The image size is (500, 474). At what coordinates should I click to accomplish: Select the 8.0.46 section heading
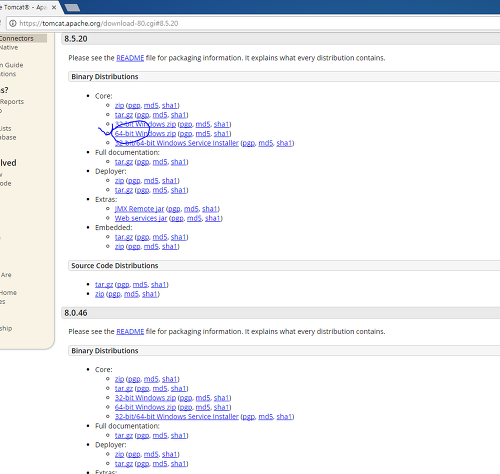click(76, 313)
